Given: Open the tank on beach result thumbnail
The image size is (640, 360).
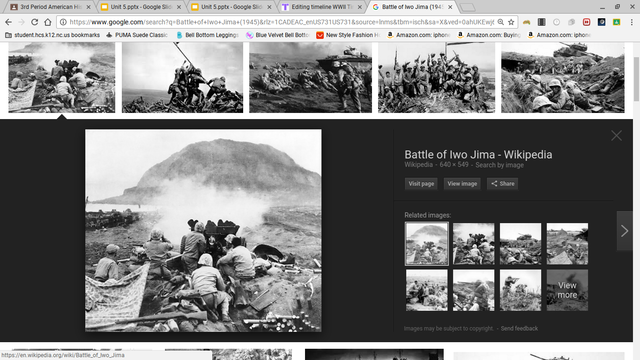Looking at the screenshot, I should [x=310, y=77].
